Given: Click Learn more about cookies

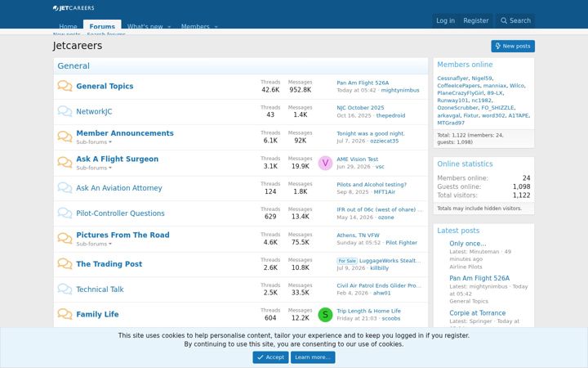Looking at the screenshot, I should tap(313, 357).
